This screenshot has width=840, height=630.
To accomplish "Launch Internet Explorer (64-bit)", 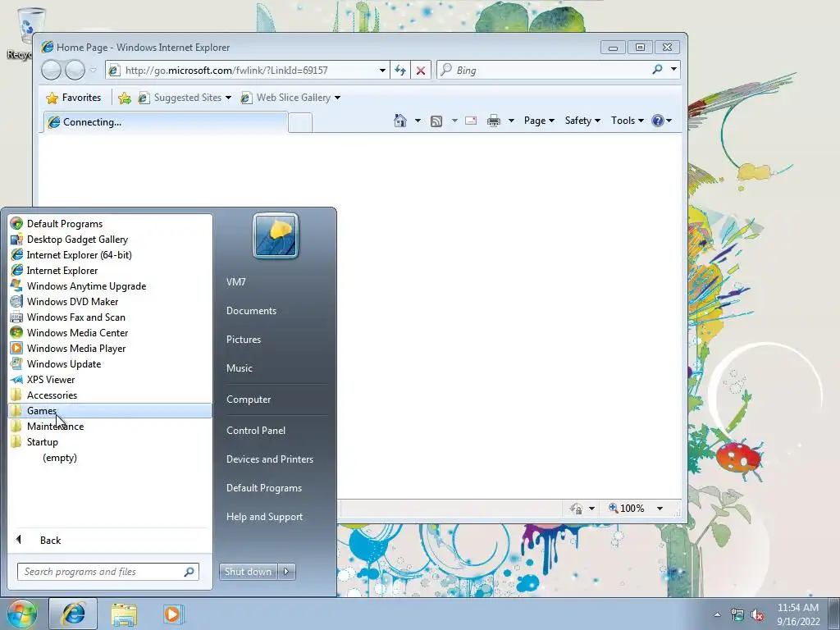I will 110,255.
